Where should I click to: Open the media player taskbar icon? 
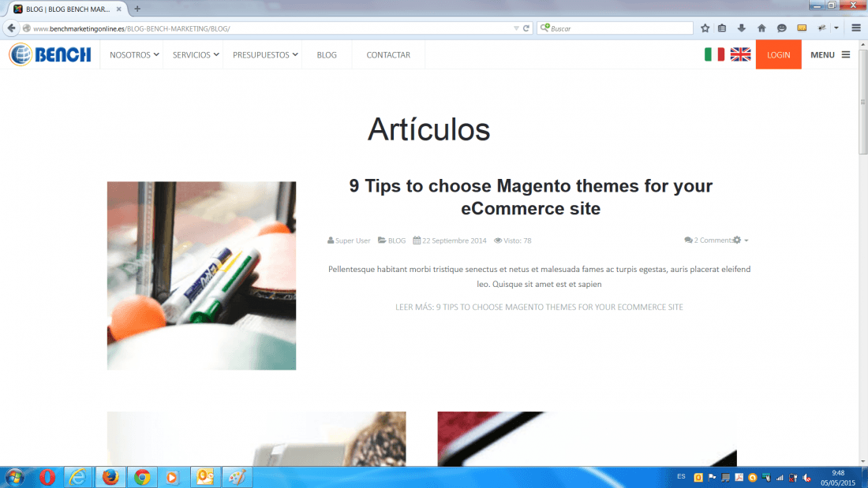(172, 477)
